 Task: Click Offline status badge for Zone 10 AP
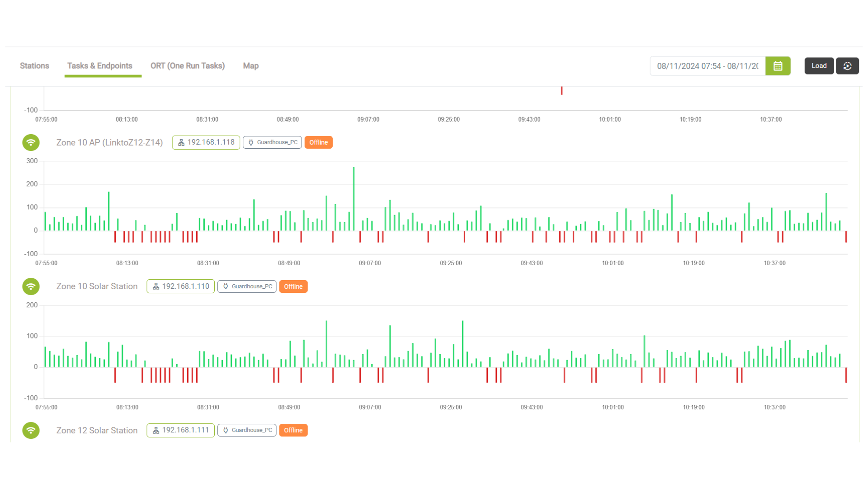(x=319, y=142)
